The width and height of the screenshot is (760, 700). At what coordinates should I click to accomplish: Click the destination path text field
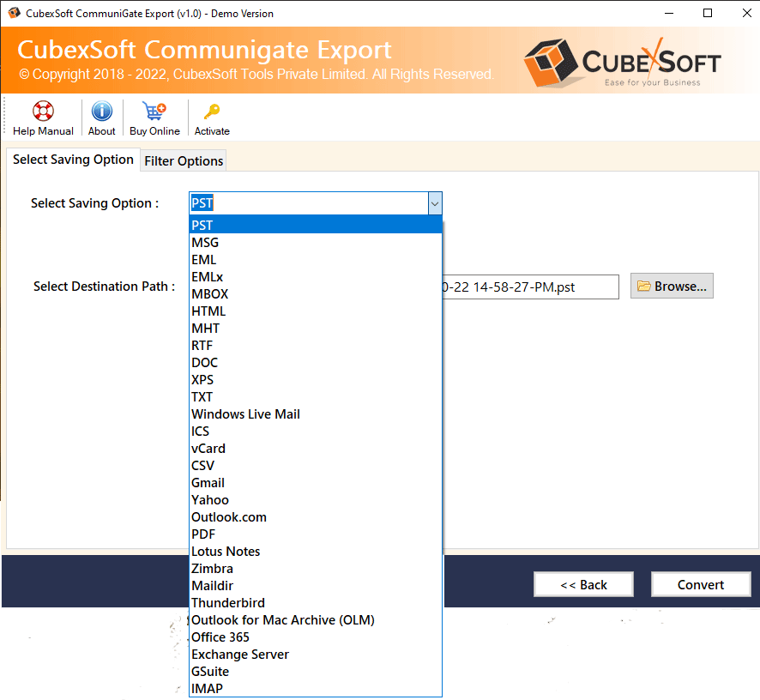point(530,287)
